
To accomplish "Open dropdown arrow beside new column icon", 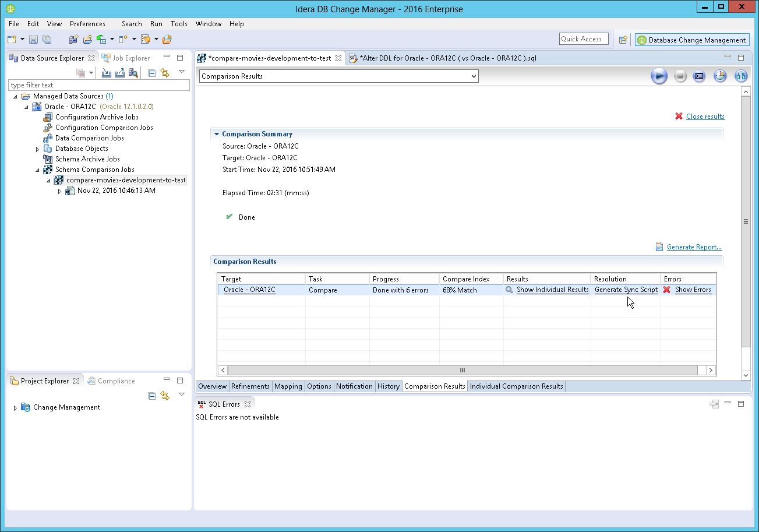I will [x=134, y=40].
